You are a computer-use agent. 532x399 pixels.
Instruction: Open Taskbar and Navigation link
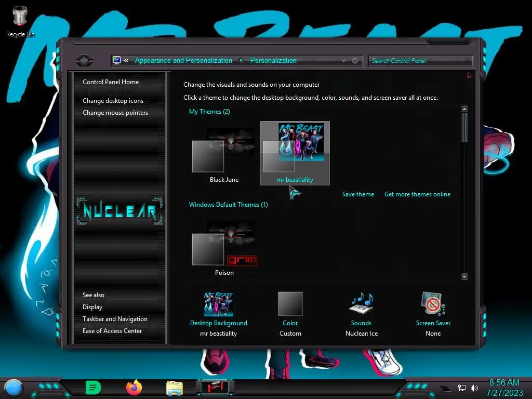click(115, 319)
